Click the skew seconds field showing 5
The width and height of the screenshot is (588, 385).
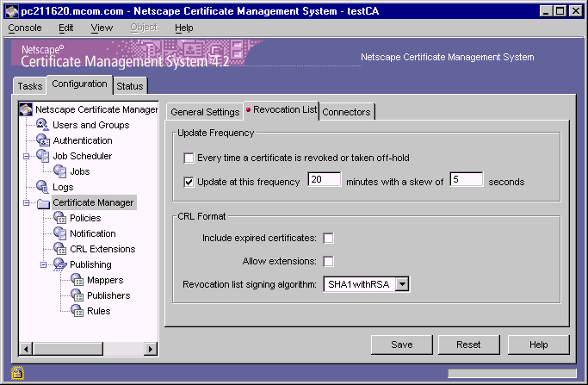[x=467, y=179]
